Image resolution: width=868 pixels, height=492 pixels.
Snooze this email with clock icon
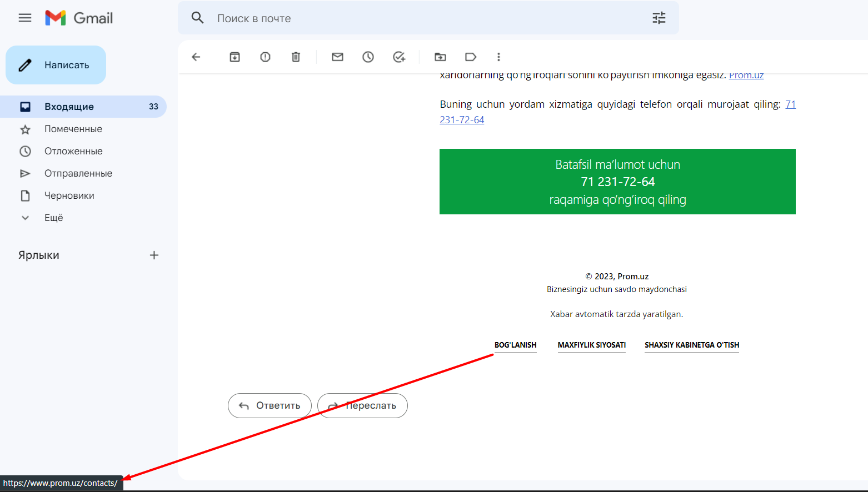pyautogui.click(x=368, y=57)
